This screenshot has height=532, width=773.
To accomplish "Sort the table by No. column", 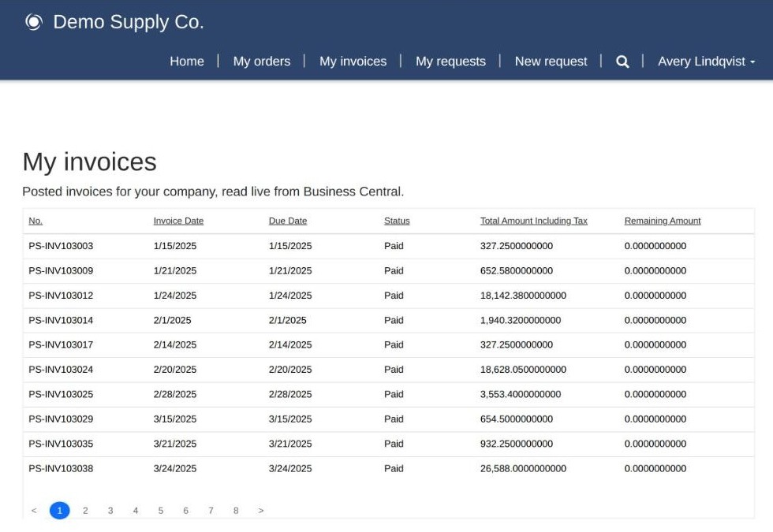I will point(35,221).
